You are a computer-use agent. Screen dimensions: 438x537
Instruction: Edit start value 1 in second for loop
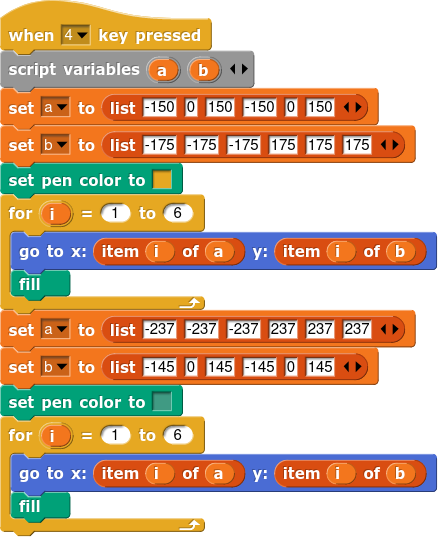coord(115,435)
